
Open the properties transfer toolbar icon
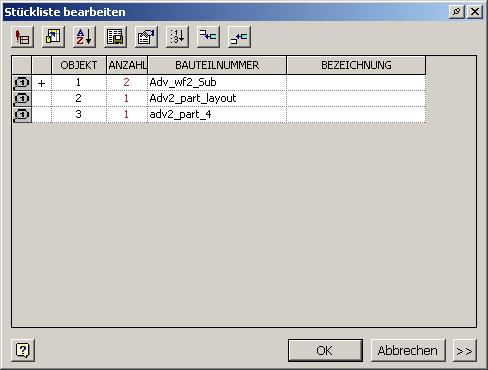pyautogui.click(x=146, y=37)
